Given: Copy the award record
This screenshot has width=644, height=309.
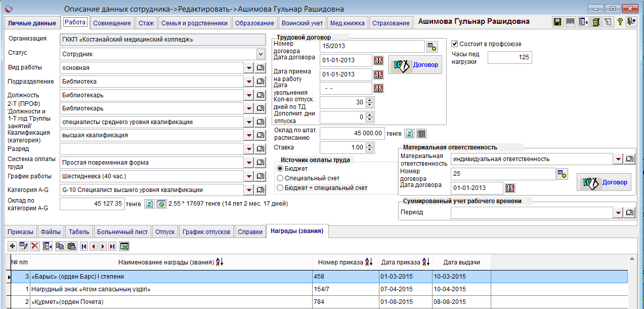Looking at the screenshot, I should pyautogui.click(x=60, y=246).
